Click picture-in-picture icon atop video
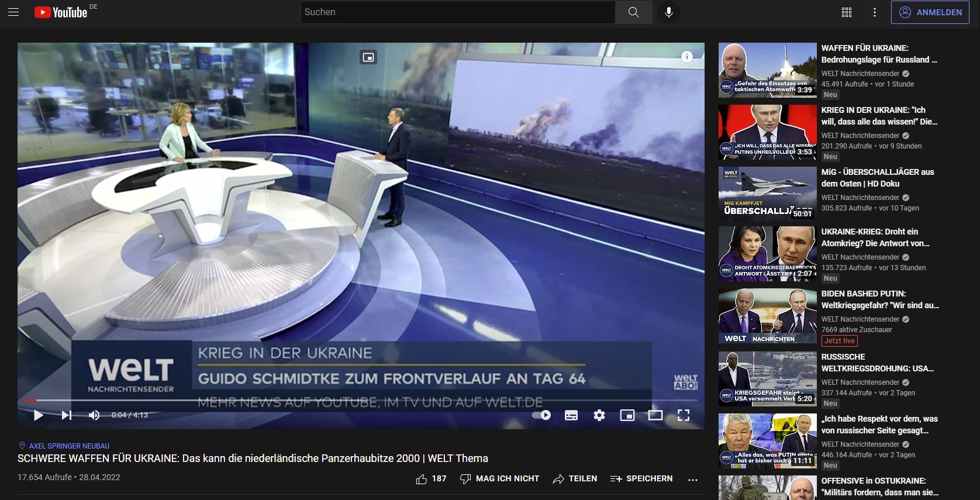980x500 pixels. point(368,57)
